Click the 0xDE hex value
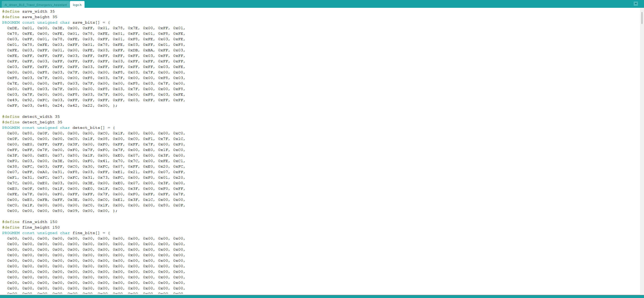The image size is (644, 298). [12, 28]
